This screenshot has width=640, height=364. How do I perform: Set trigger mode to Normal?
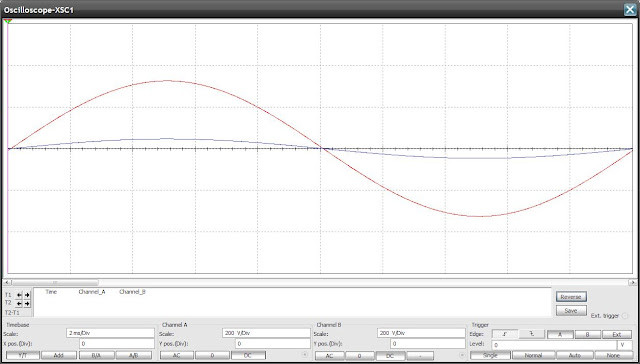click(533, 355)
